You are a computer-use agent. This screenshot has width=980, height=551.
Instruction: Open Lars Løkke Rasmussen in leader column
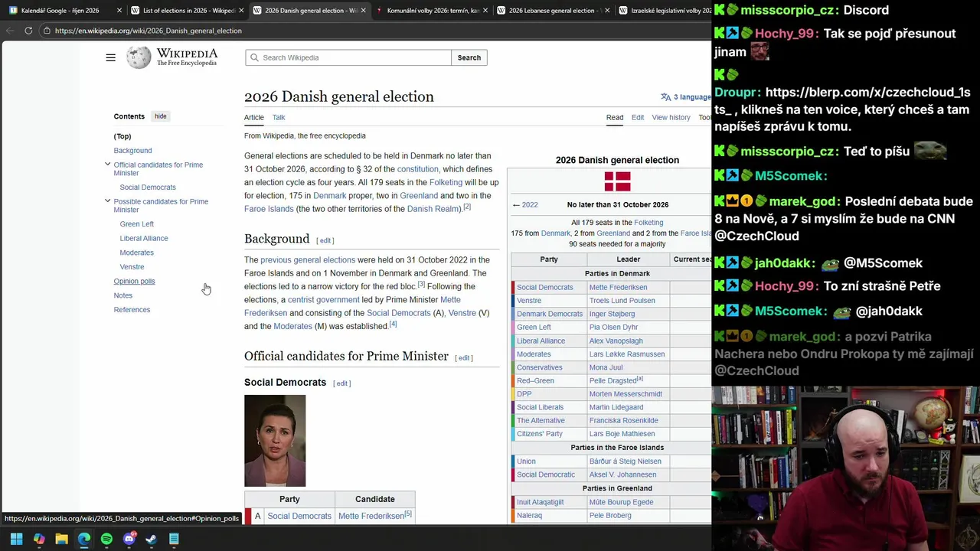(x=627, y=354)
